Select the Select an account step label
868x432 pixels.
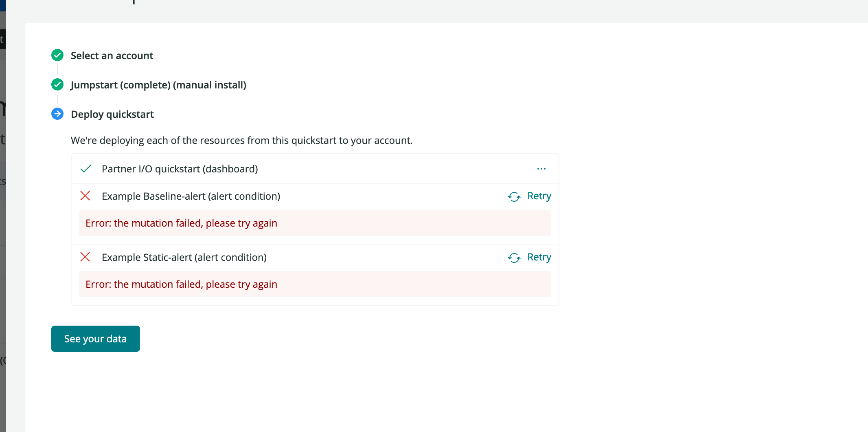pos(112,55)
